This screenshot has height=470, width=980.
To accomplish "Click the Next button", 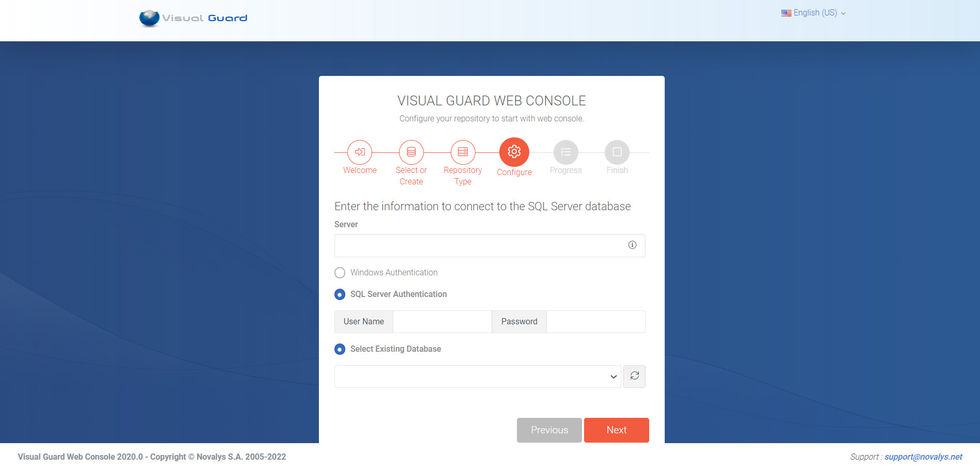I will tap(616, 430).
